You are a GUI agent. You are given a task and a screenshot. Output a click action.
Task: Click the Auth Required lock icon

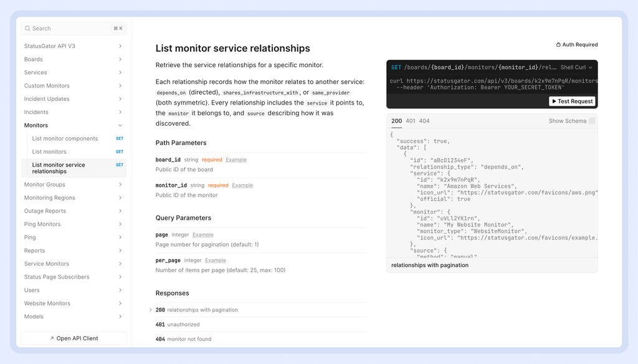(558, 45)
